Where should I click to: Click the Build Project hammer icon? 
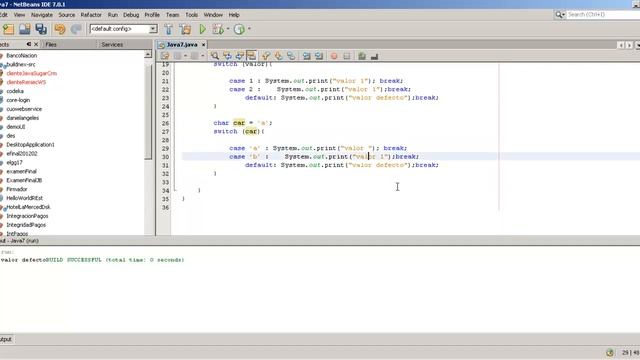click(168, 29)
